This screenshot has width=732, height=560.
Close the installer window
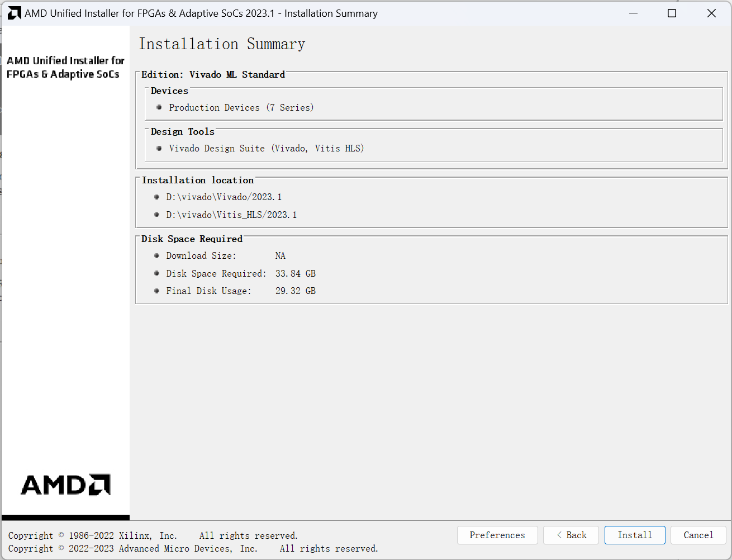click(x=711, y=13)
